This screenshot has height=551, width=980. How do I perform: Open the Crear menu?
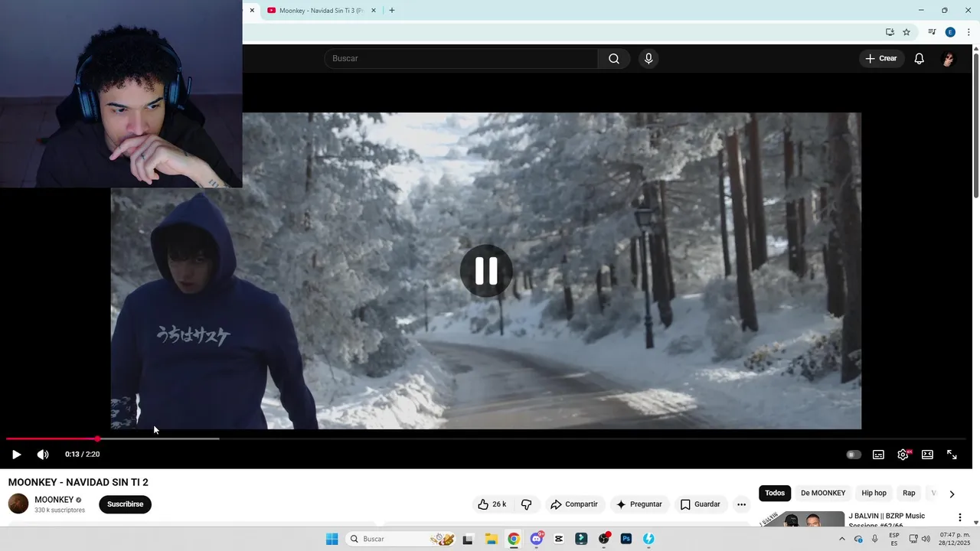881,58
